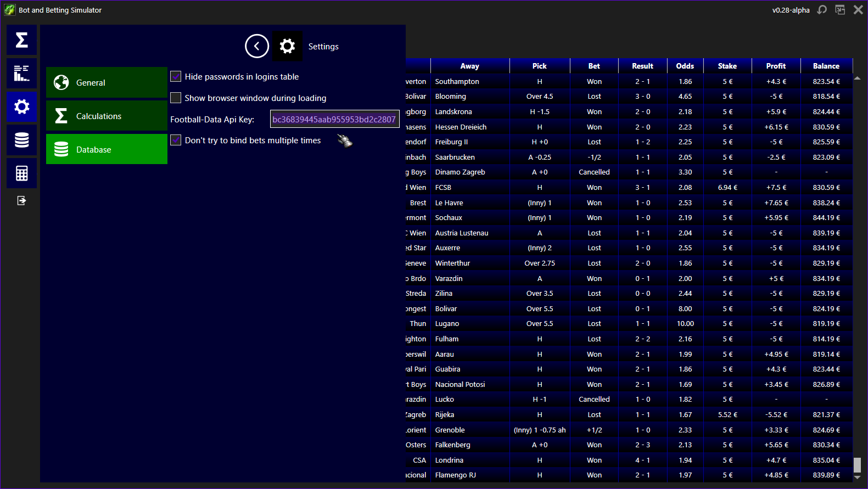
Task: Click the 4 - 1 result cell
Action: click(x=642, y=460)
